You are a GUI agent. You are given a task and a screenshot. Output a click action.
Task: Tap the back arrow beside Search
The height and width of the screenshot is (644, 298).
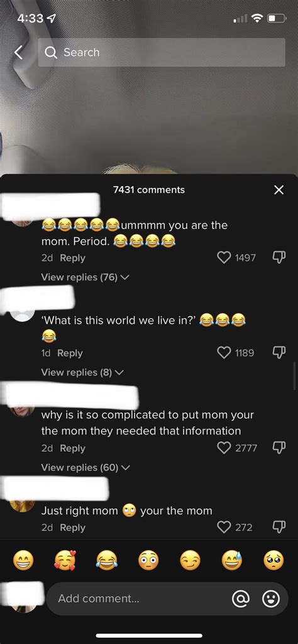tap(18, 52)
